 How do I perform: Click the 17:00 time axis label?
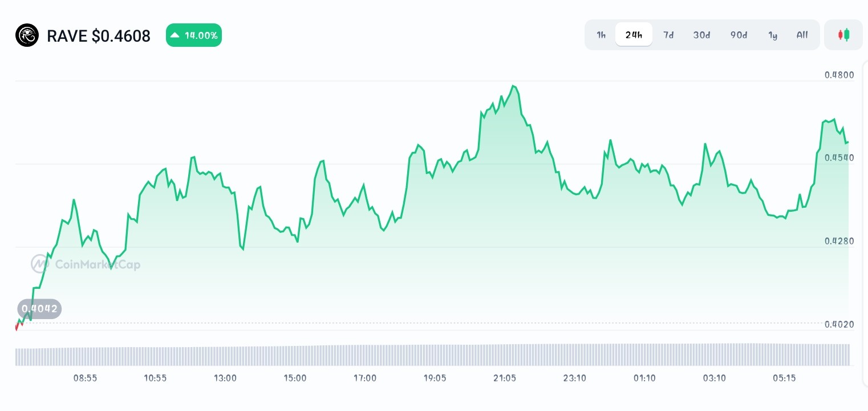pyautogui.click(x=365, y=378)
